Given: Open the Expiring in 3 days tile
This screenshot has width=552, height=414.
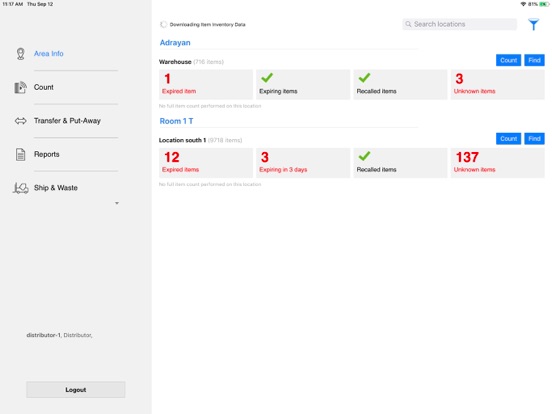Looking at the screenshot, I should coord(303,163).
